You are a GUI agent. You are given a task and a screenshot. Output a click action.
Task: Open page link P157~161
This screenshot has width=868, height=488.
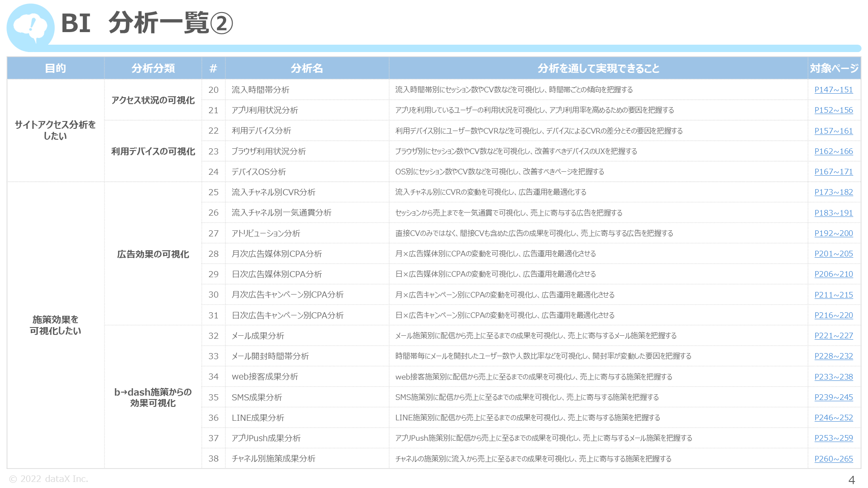click(x=833, y=131)
